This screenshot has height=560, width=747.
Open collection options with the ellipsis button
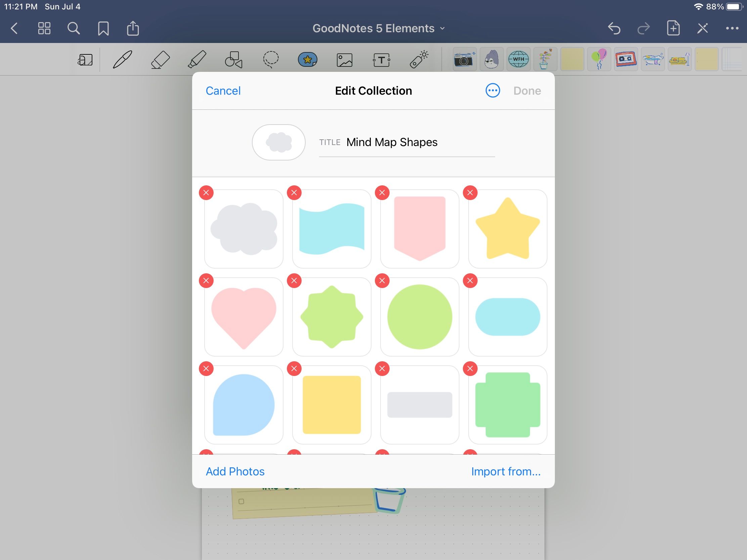coord(492,90)
